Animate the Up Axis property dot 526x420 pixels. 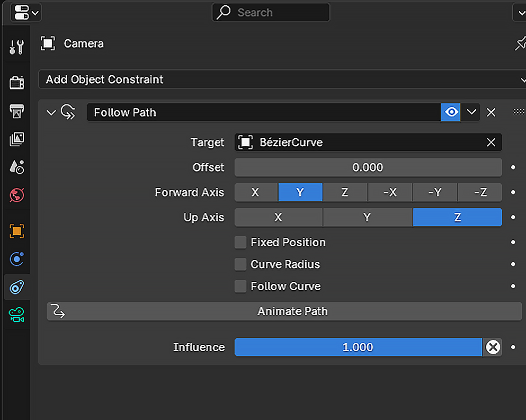pyautogui.click(x=513, y=217)
